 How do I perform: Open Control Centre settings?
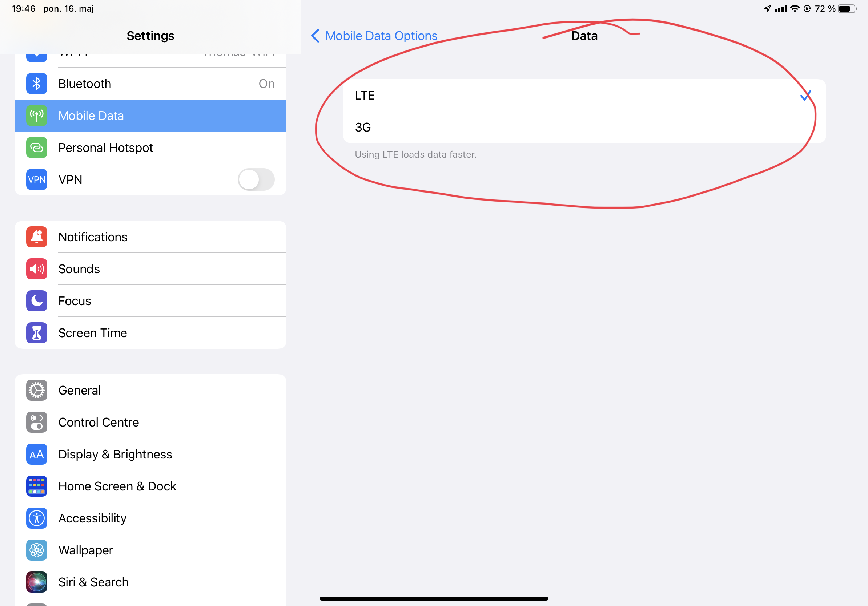[x=150, y=422]
